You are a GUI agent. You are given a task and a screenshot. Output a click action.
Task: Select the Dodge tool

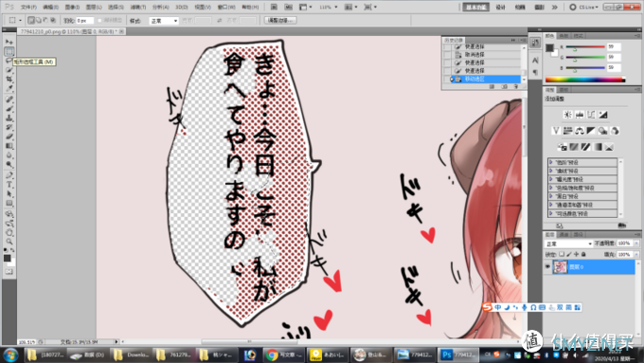click(x=9, y=164)
